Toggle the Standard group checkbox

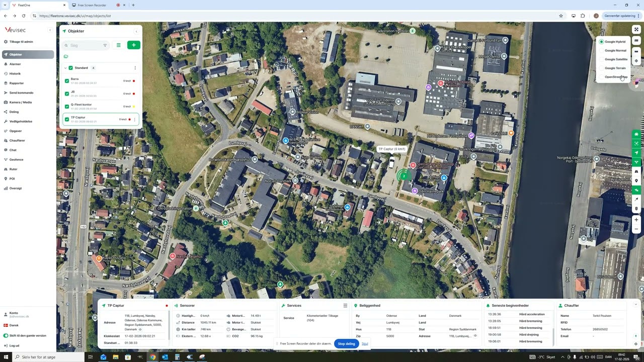tap(70, 68)
